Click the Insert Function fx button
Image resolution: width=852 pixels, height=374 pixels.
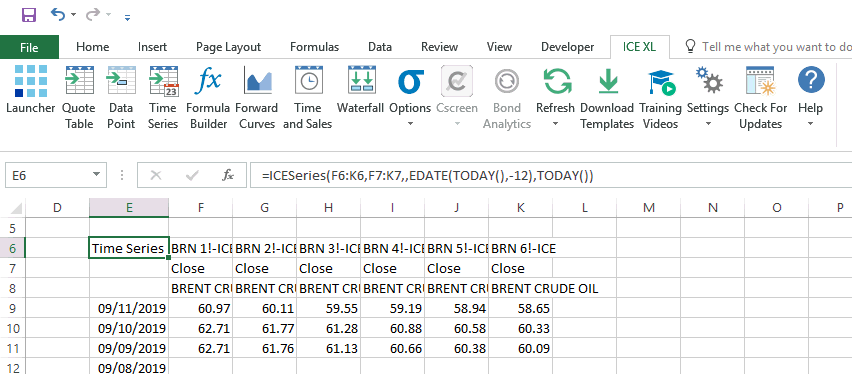point(228,175)
